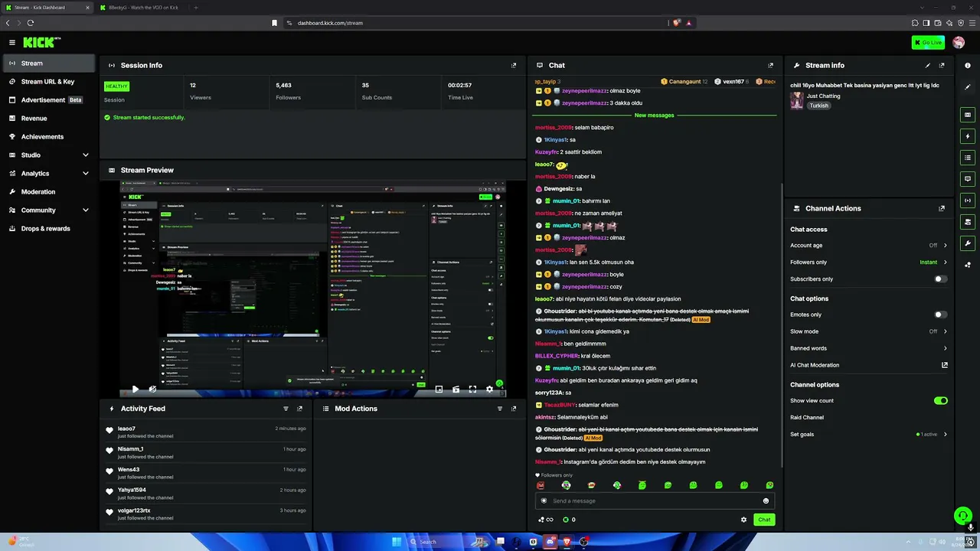Open stream preview settings gear

(x=490, y=390)
